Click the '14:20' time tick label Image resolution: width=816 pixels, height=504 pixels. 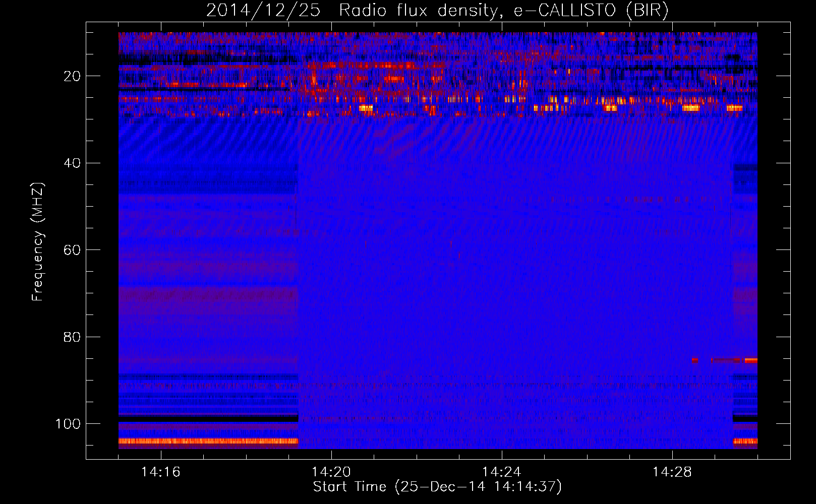pos(331,472)
